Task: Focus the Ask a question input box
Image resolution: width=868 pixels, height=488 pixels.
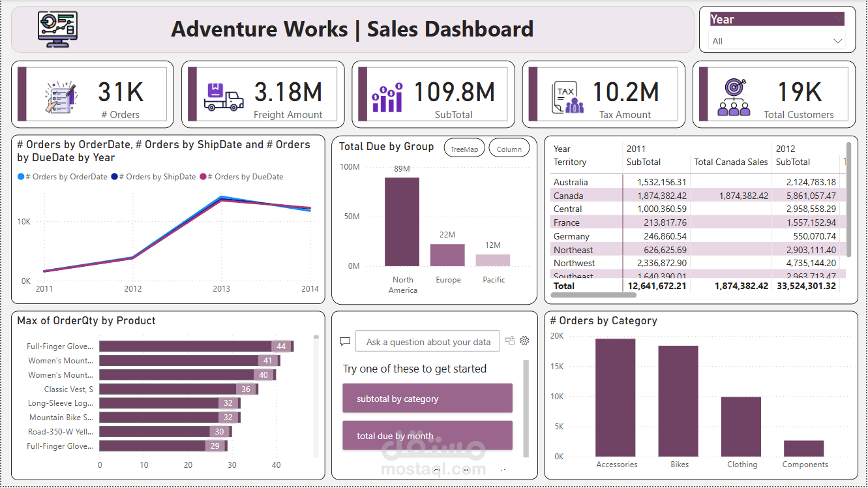Action: click(428, 342)
